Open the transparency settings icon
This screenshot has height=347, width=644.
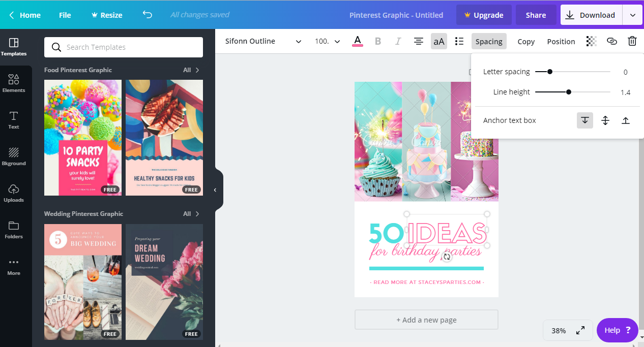tap(591, 41)
